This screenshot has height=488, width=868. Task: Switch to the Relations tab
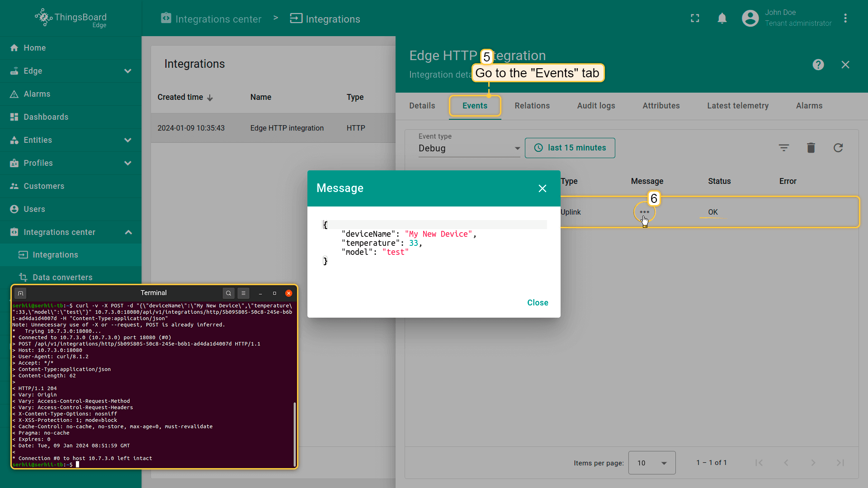(x=532, y=106)
